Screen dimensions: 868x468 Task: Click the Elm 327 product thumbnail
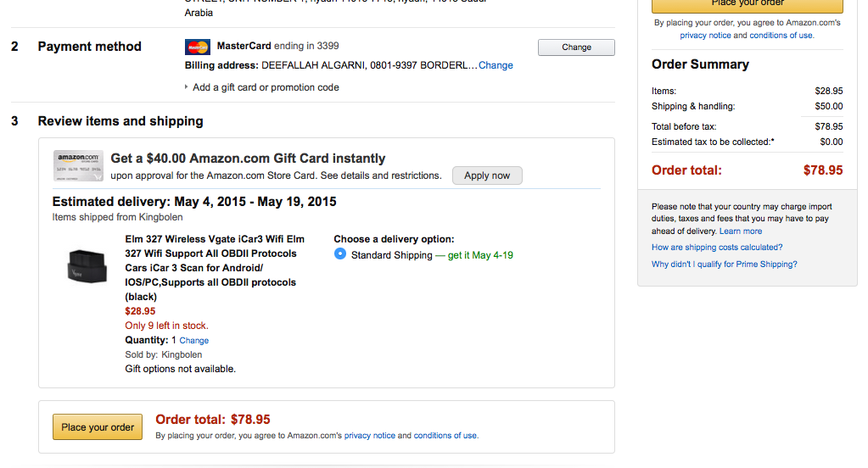[87, 266]
